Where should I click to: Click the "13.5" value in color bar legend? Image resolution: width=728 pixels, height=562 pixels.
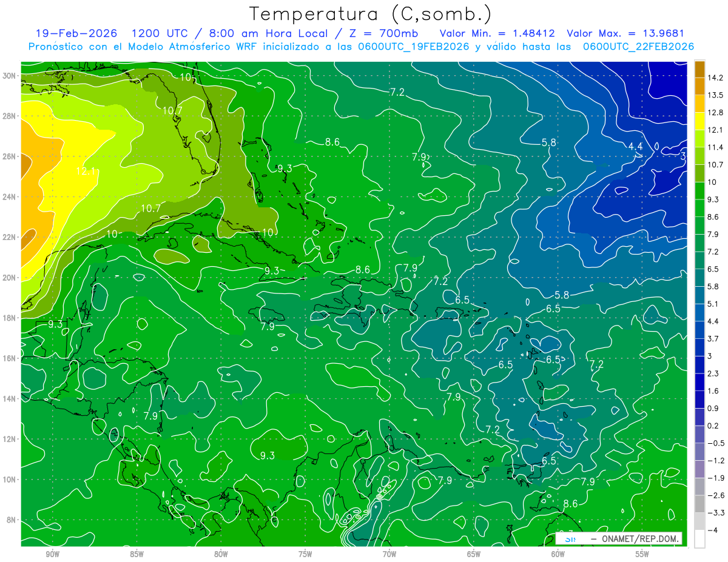715,95
